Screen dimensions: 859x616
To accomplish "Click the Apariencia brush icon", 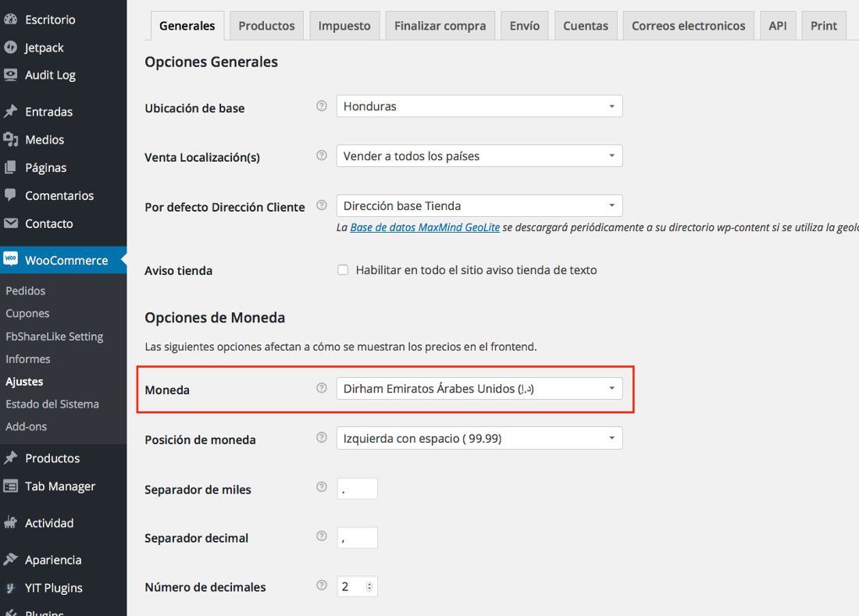I will click(x=10, y=560).
